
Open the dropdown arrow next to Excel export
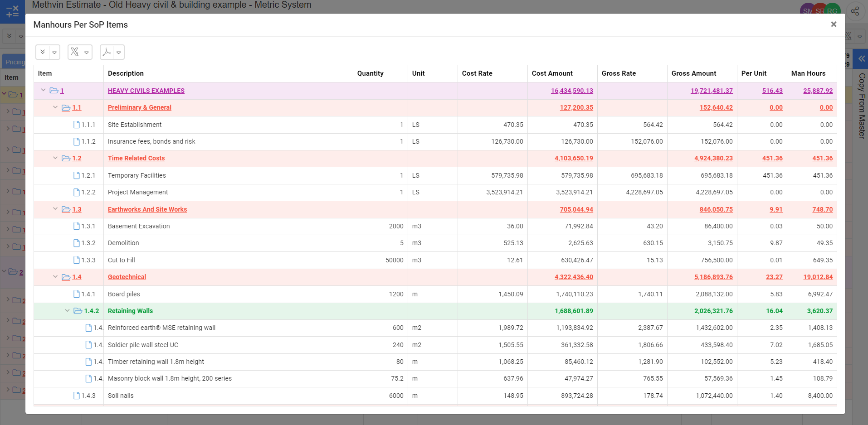[x=87, y=53]
